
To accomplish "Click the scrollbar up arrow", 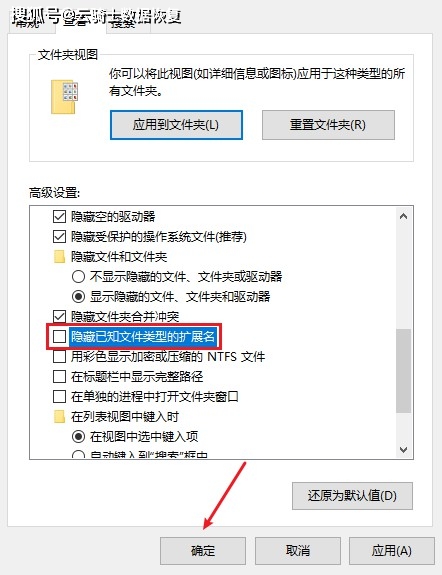I will (403, 216).
